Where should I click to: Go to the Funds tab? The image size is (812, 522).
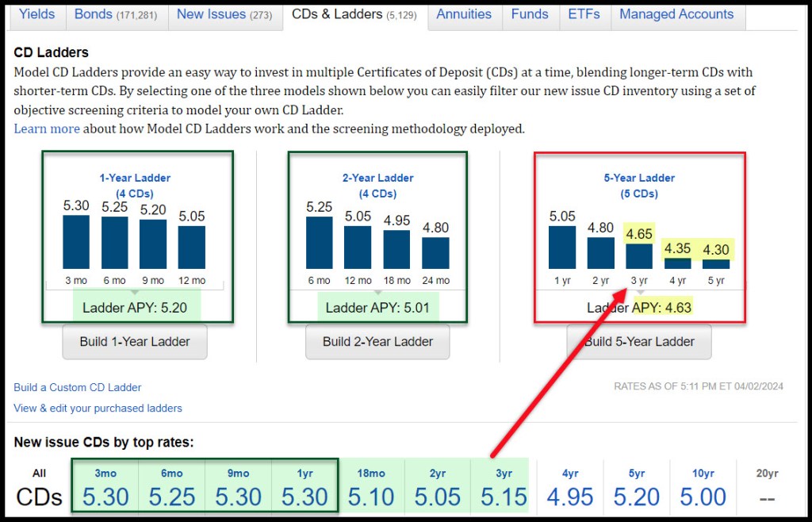tap(530, 14)
